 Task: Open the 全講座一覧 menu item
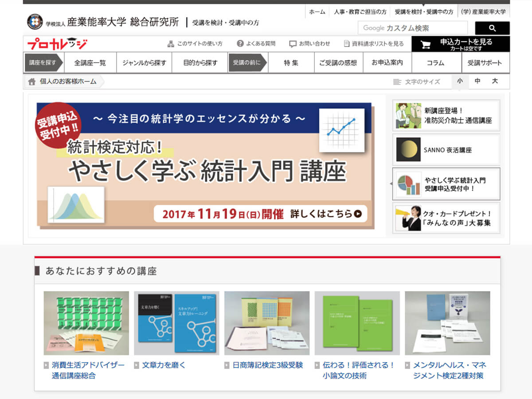click(x=90, y=63)
